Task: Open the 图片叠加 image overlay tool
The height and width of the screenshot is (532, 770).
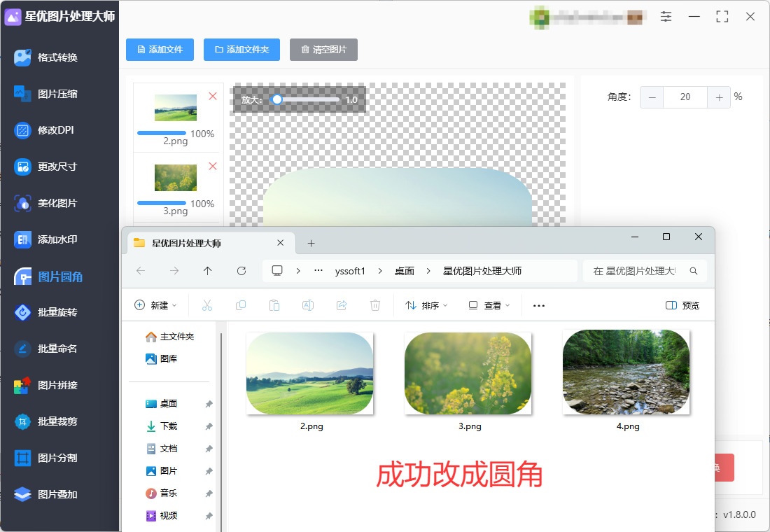Action: tap(45, 494)
